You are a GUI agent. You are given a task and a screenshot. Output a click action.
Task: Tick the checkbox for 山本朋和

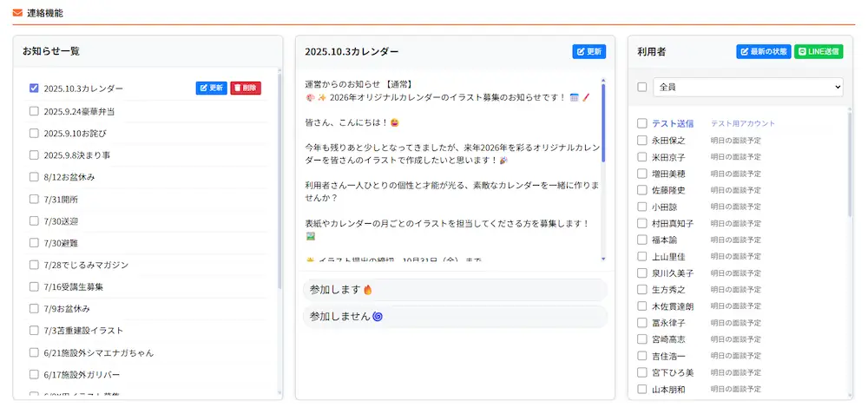(642, 389)
